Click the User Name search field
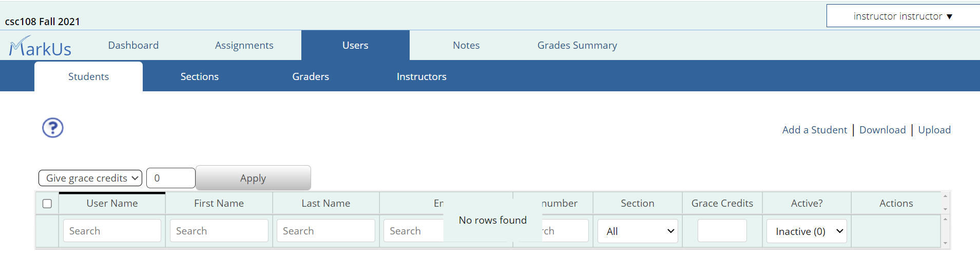The width and height of the screenshot is (980, 277). [x=112, y=231]
